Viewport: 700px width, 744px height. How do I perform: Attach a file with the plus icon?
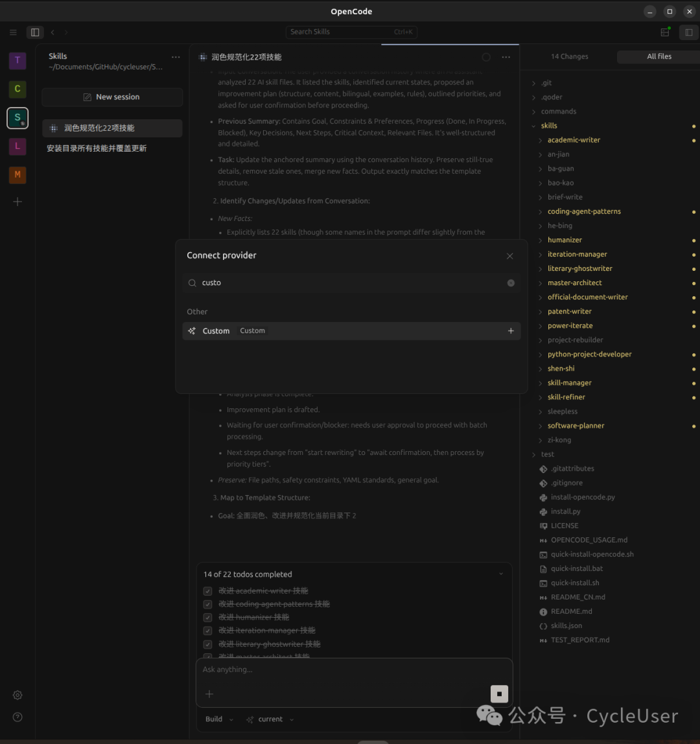coord(209,693)
